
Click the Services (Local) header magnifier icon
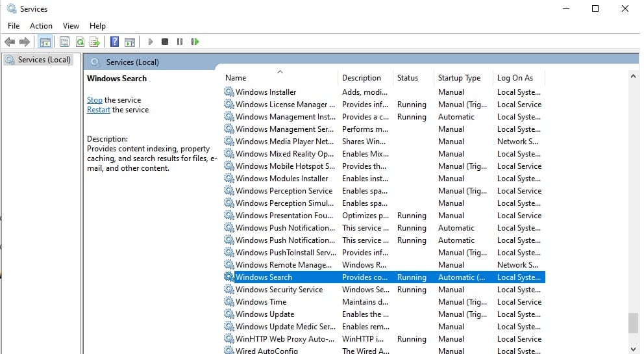pyautogui.click(x=95, y=62)
